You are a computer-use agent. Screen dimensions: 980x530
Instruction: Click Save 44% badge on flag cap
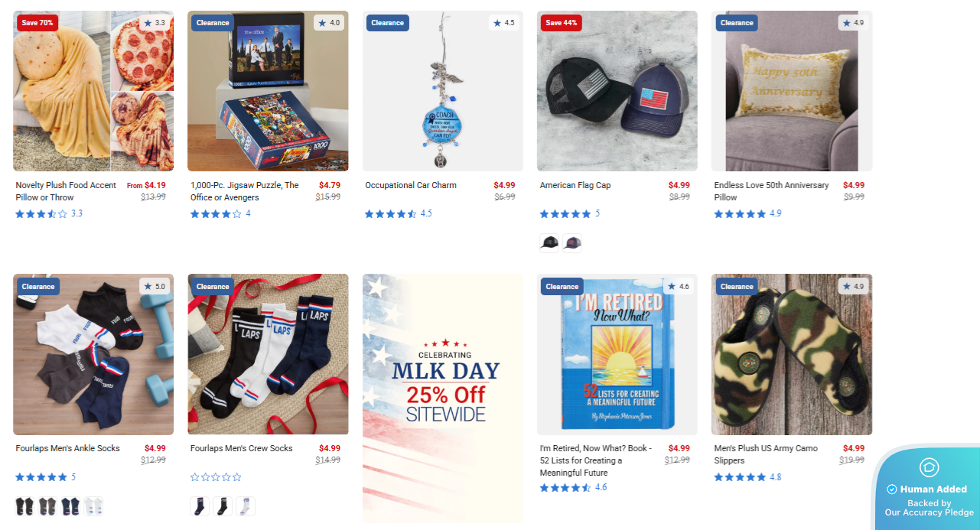pyautogui.click(x=562, y=23)
